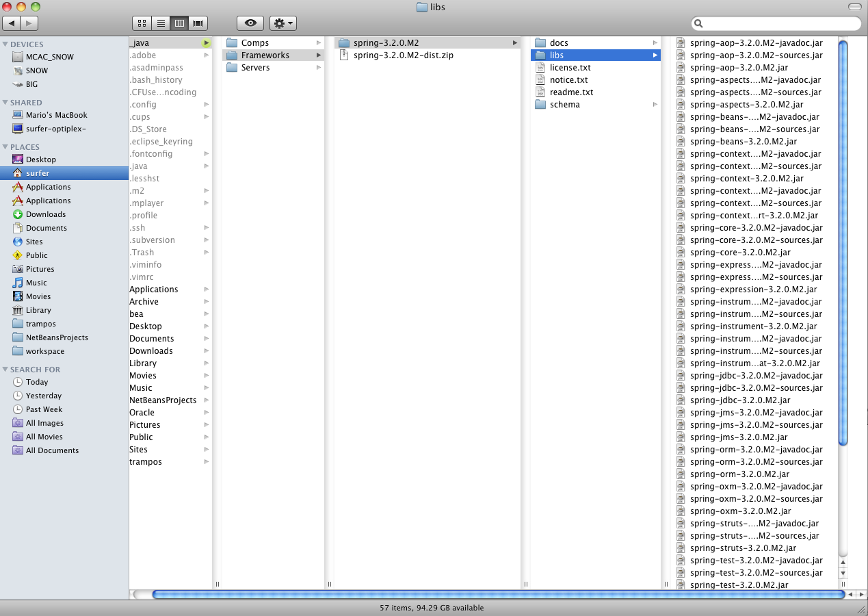Open the Action gear menu
Screen dimensions: 868x616
click(x=282, y=23)
